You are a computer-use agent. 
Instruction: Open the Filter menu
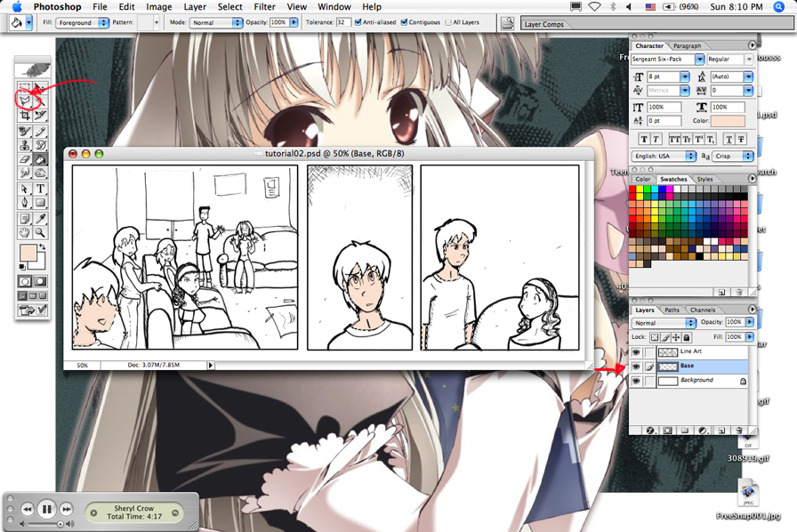264,6
